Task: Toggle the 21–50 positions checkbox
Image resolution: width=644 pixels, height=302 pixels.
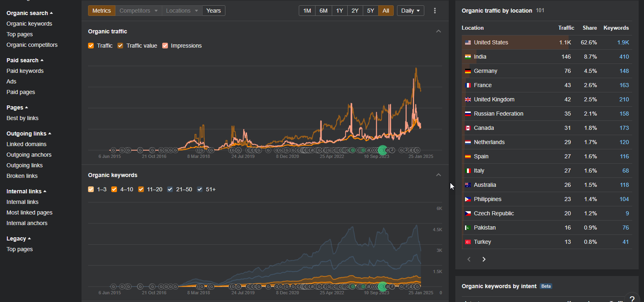Action: coord(170,189)
